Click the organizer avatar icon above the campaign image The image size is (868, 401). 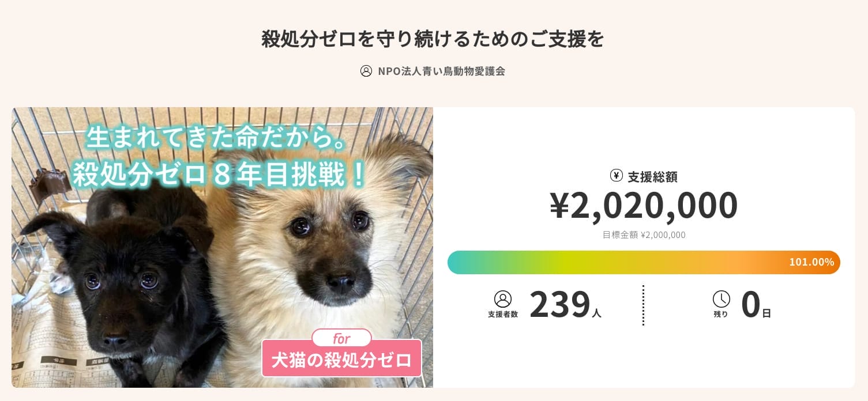[x=366, y=71]
